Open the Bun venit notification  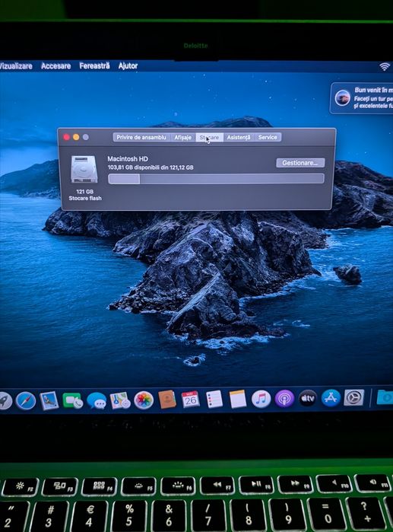[x=362, y=98]
